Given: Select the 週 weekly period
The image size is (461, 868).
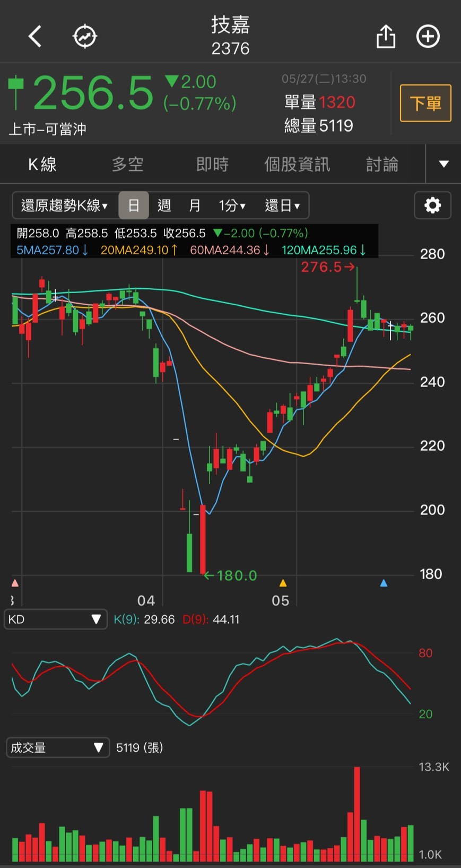Looking at the screenshot, I should click(164, 205).
